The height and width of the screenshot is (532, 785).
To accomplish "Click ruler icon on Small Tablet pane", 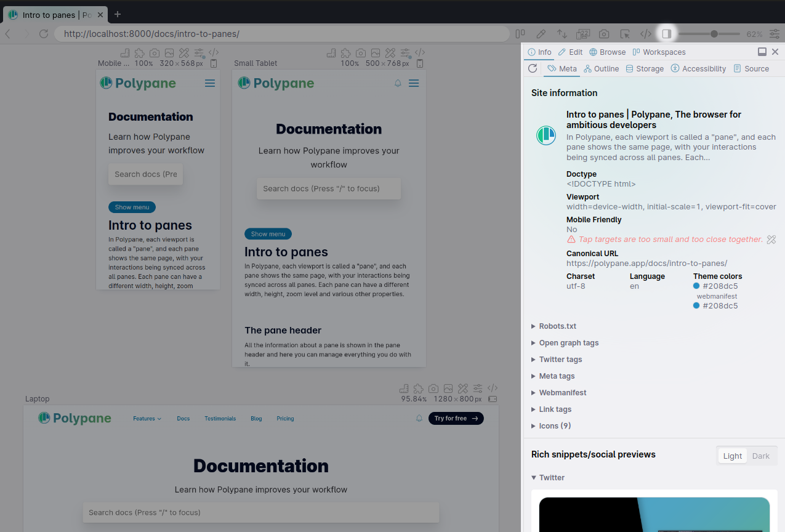I will coord(331,53).
